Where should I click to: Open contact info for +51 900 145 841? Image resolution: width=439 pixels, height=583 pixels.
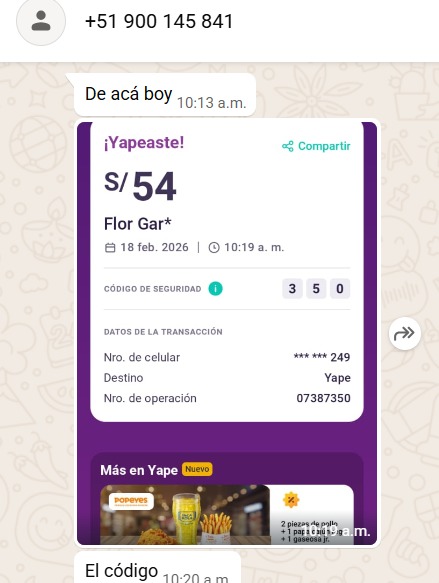[x=159, y=21]
